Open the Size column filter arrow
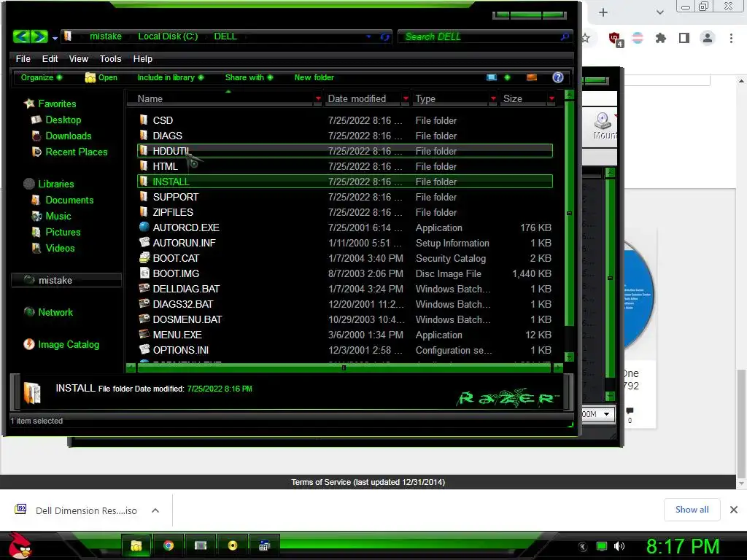 tap(551, 98)
